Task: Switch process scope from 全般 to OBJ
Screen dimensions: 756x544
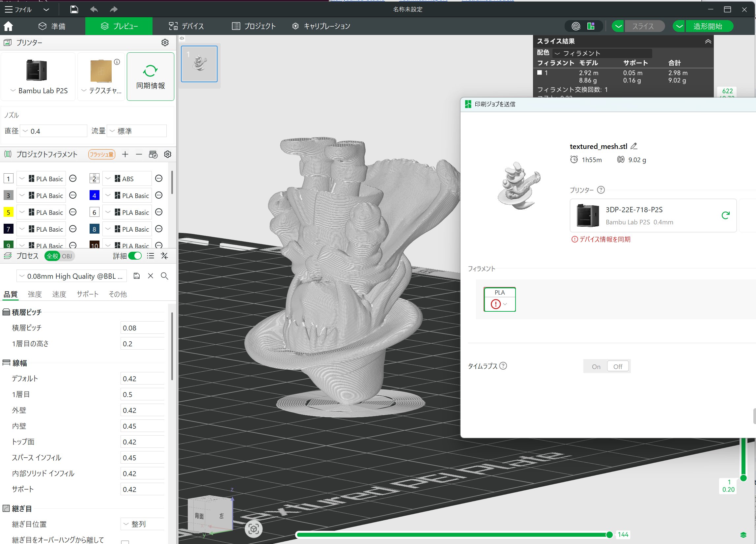Action: (x=67, y=256)
